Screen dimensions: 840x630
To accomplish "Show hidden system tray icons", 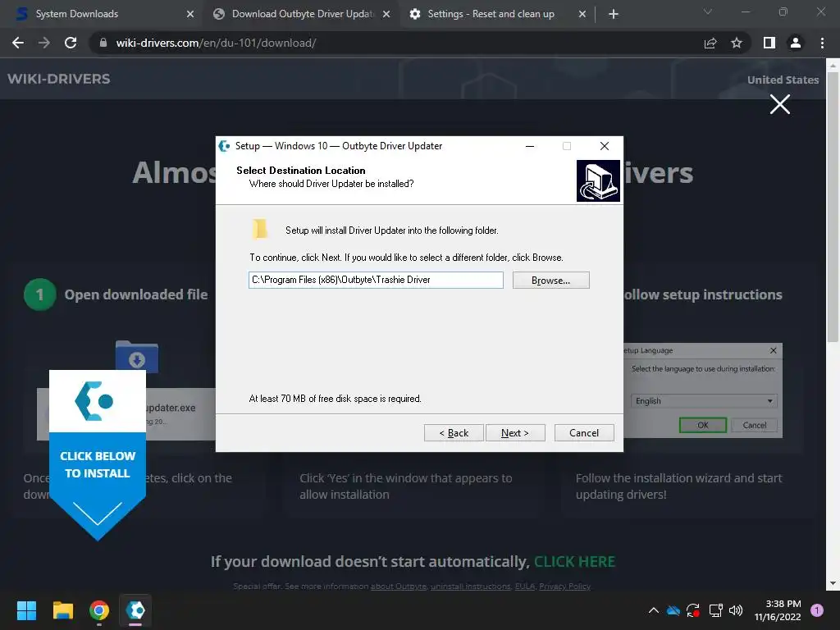I will click(x=654, y=610).
